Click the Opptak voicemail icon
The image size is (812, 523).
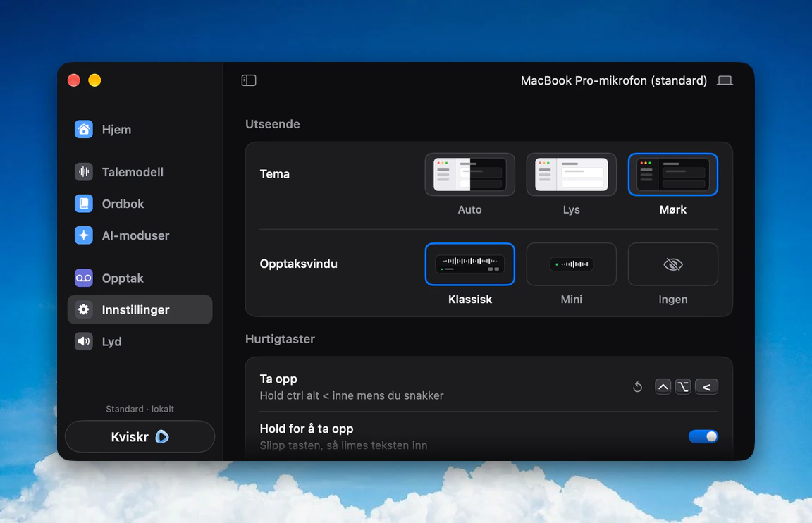[x=83, y=278]
